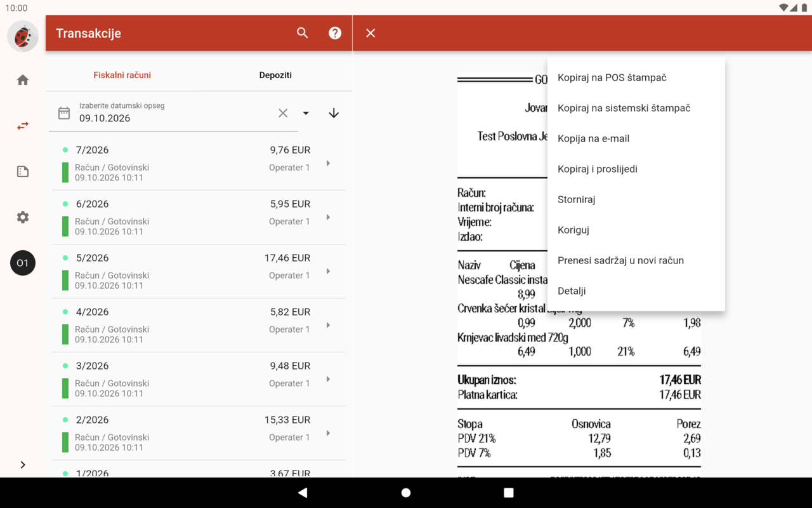This screenshot has height=508, width=812.
Task: Open the date range dropdown arrow
Action: click(x=306, y=113)
